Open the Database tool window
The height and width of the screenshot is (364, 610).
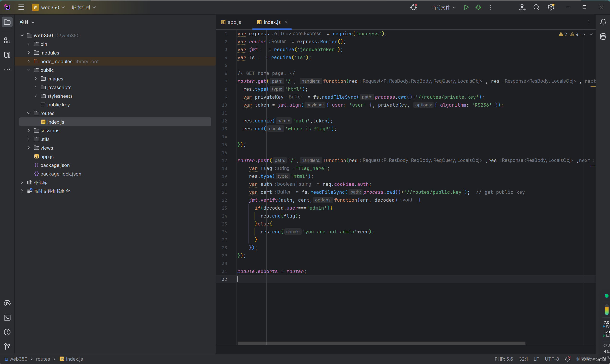point(603,36)
